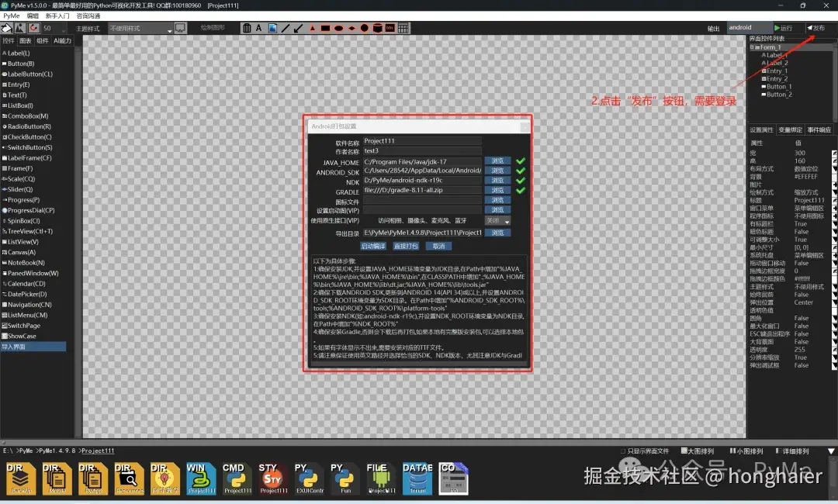This screenshot has width=838, height=504.
Task: Open the Resources DIR folder icon
Action: click(130, 478)
